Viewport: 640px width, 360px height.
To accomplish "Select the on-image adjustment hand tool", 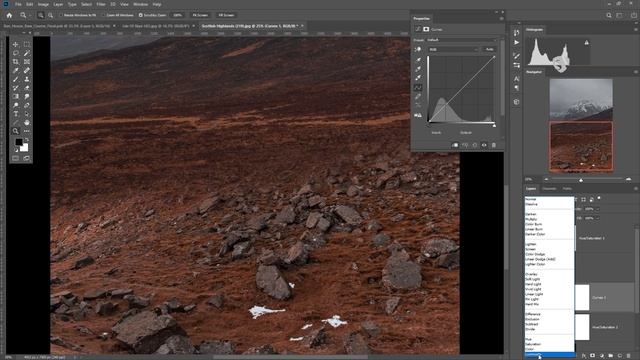I will coord(418,49).
